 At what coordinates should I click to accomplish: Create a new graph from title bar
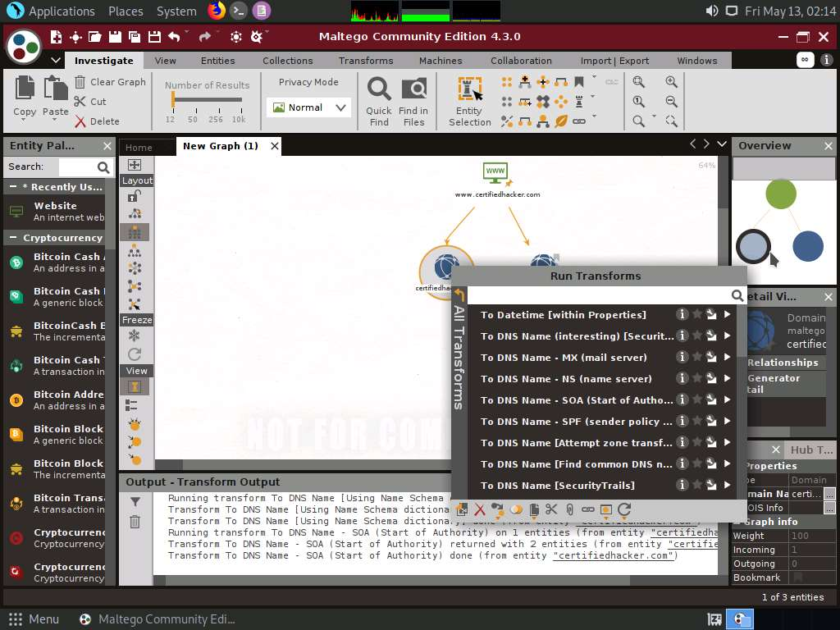click(x=56, y=36)
